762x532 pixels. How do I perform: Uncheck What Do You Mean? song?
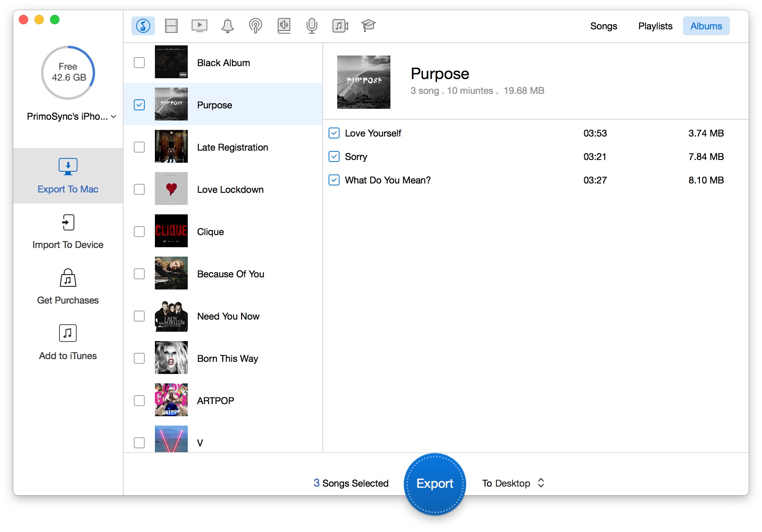coord(334,180)
